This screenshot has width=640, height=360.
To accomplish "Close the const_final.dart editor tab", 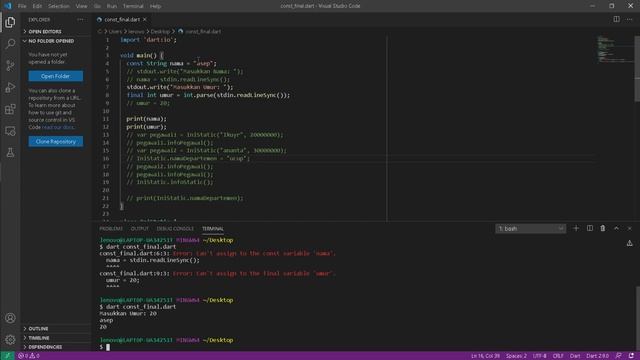I will point(144,20).
